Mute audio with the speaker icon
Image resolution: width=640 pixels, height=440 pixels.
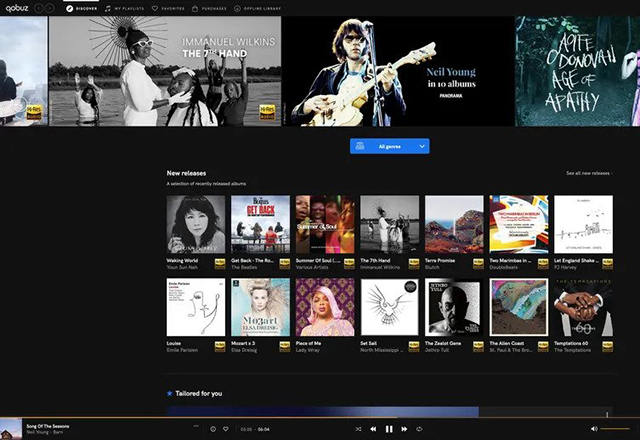click(x=594, y=429)
